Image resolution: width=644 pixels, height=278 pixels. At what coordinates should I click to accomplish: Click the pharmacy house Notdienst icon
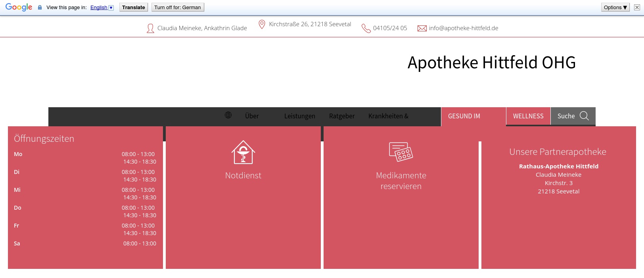click(x=243, y=152)
